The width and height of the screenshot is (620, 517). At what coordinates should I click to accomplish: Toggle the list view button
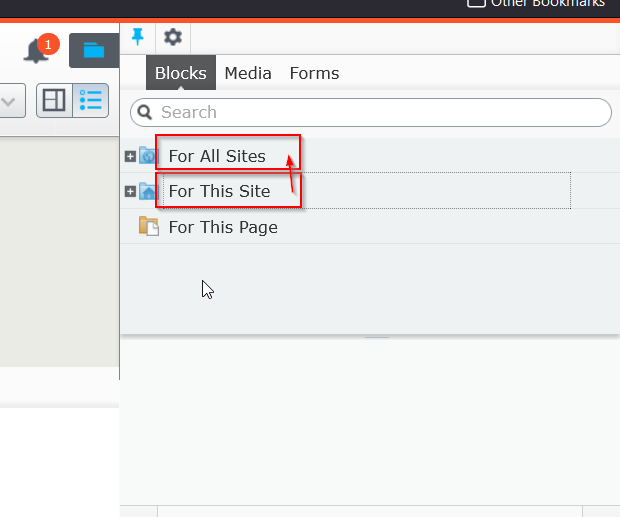[92, 101]
